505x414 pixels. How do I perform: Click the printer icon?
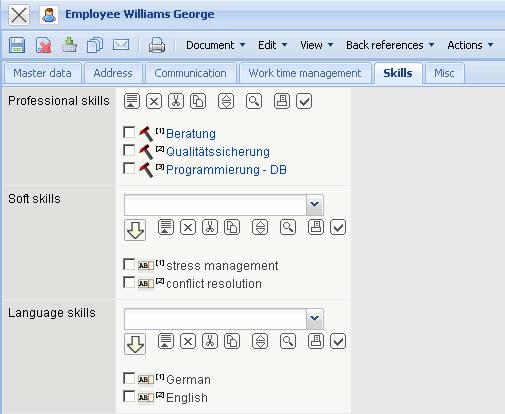click(157, 45)
